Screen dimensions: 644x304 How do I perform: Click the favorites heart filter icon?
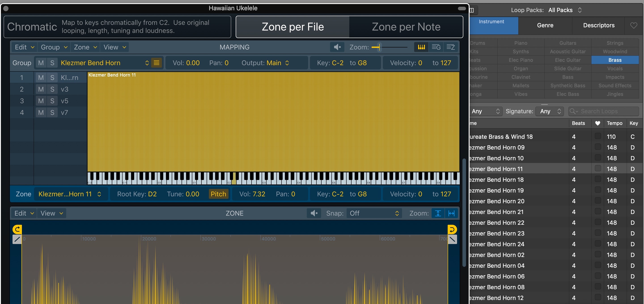633,25
